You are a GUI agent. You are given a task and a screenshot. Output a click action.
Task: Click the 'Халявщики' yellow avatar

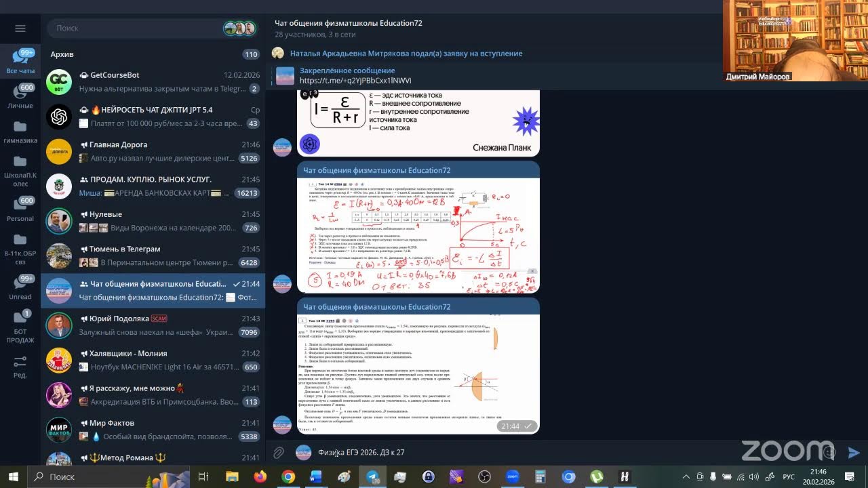coord(59,360)
